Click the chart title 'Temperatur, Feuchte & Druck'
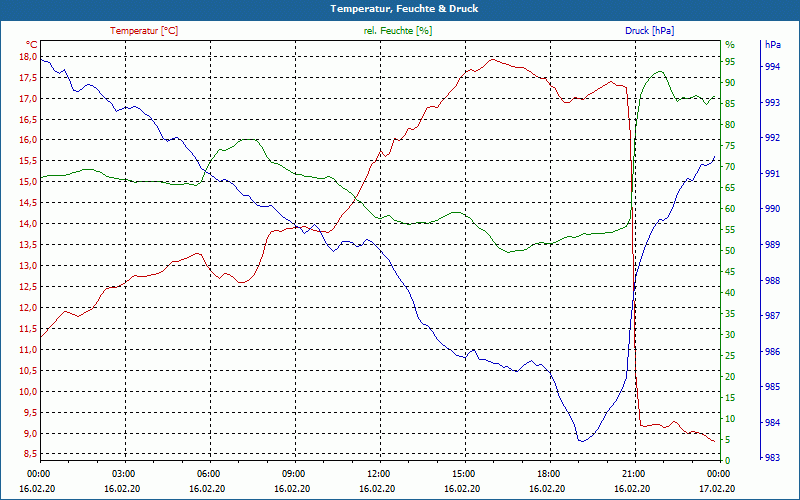 404,9
